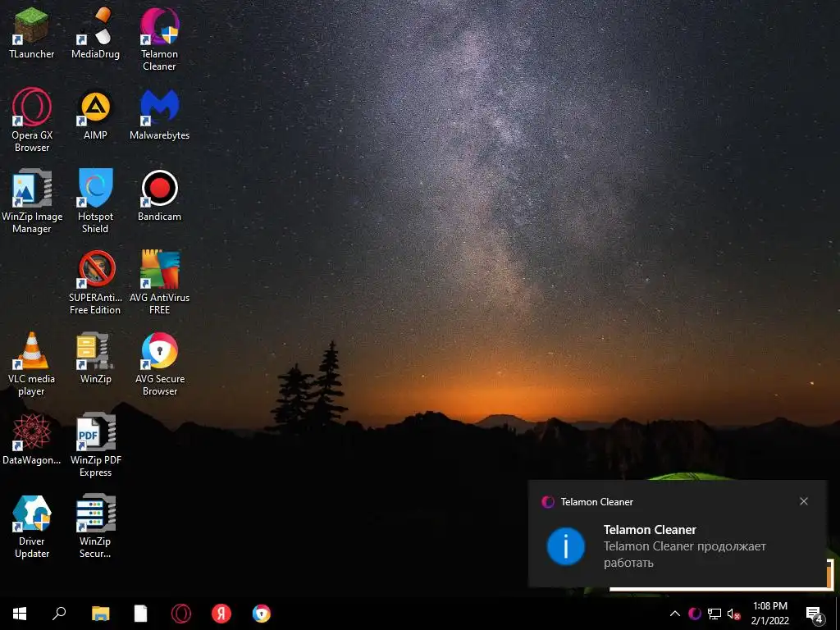Open the TLauncher desktop shortcut

[32, 32]
